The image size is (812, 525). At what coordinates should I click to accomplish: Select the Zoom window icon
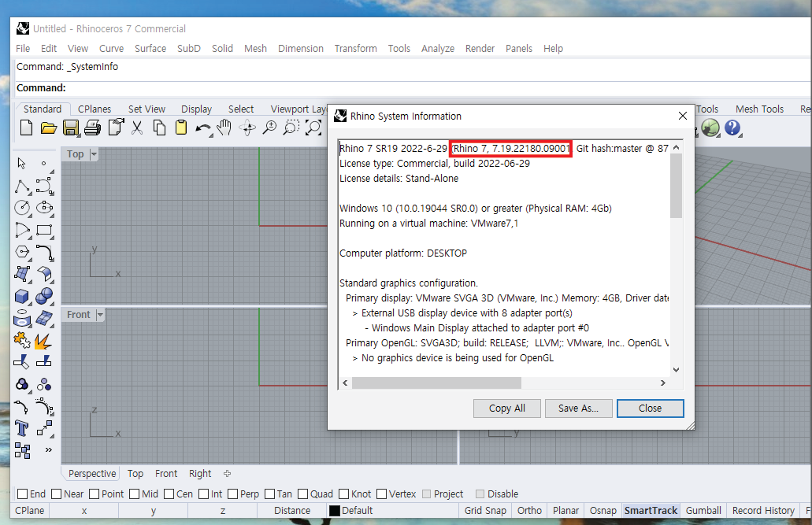point(291,128)
